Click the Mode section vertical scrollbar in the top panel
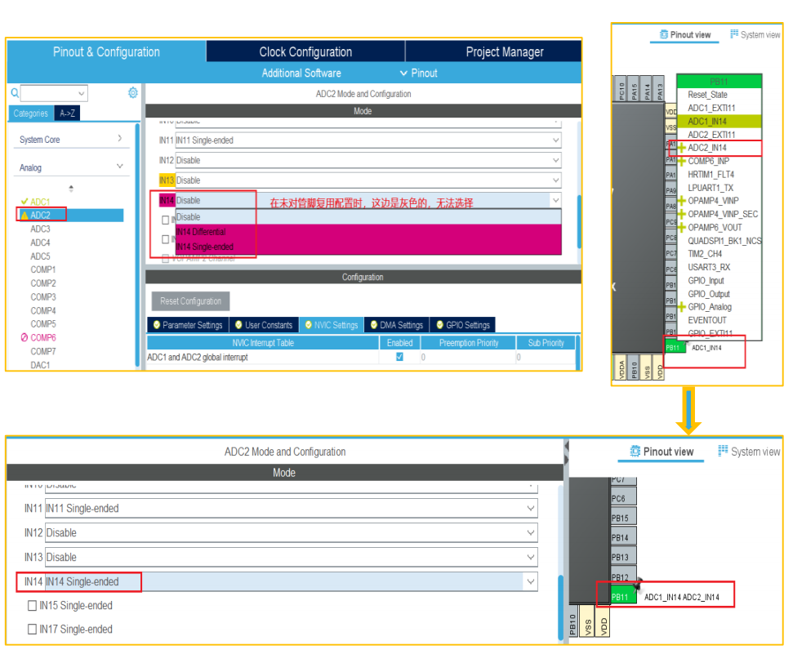793x672 pixels. pyautogui.click(x=578, y=221)
